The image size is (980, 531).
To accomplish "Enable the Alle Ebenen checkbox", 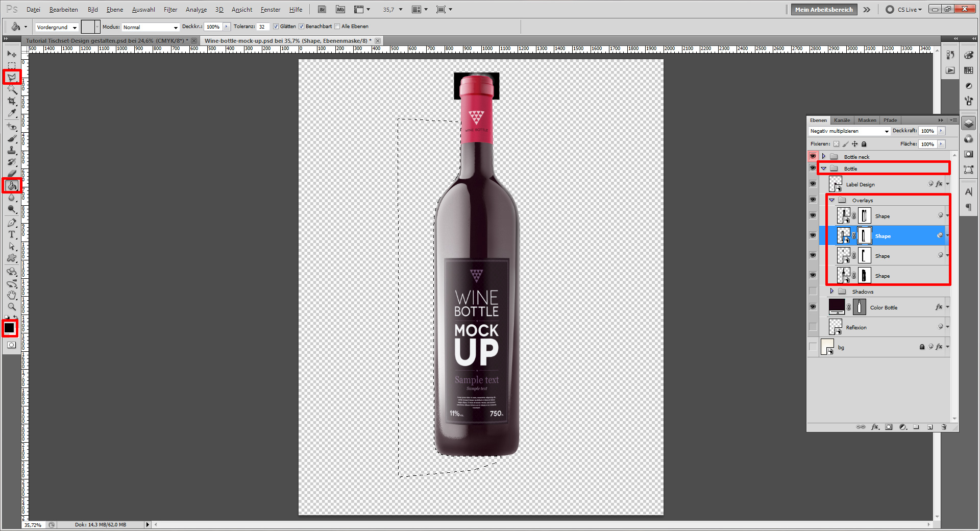I will point(337,26).
